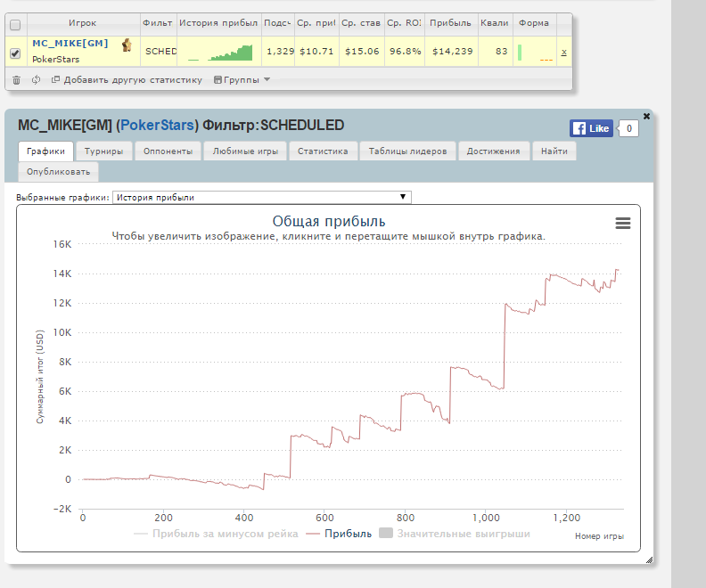Click the Facebook Like button

pos(591,128)
